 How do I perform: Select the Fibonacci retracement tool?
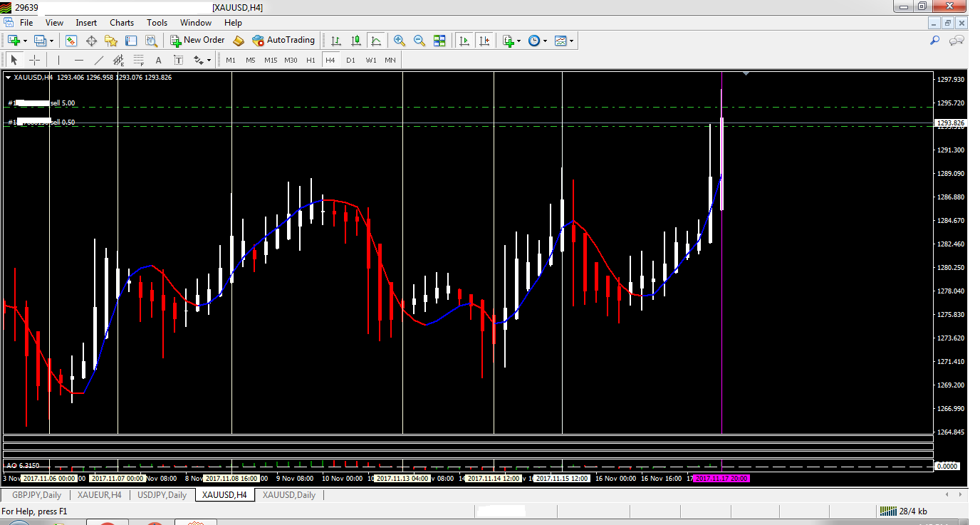point(138,60)
